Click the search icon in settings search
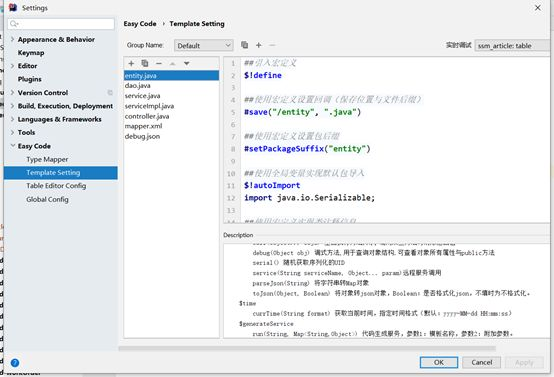This screenshot has width=554, height=377. tap(14, 24)
